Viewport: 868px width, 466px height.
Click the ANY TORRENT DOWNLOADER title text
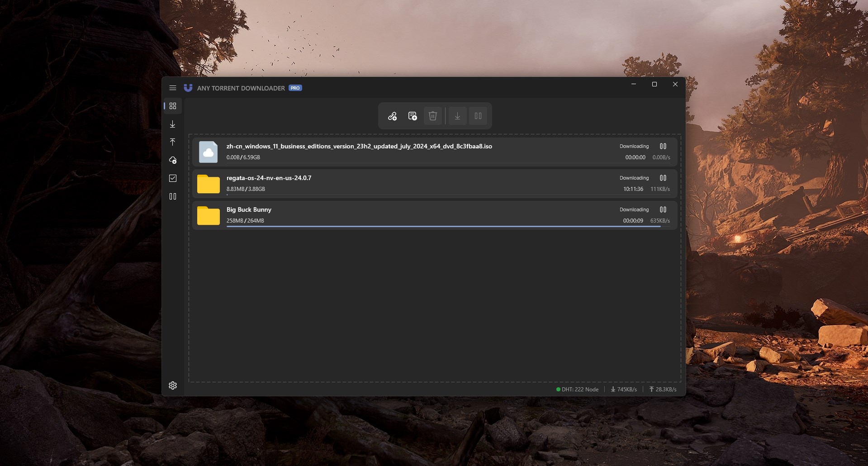[x=241, y=88]
